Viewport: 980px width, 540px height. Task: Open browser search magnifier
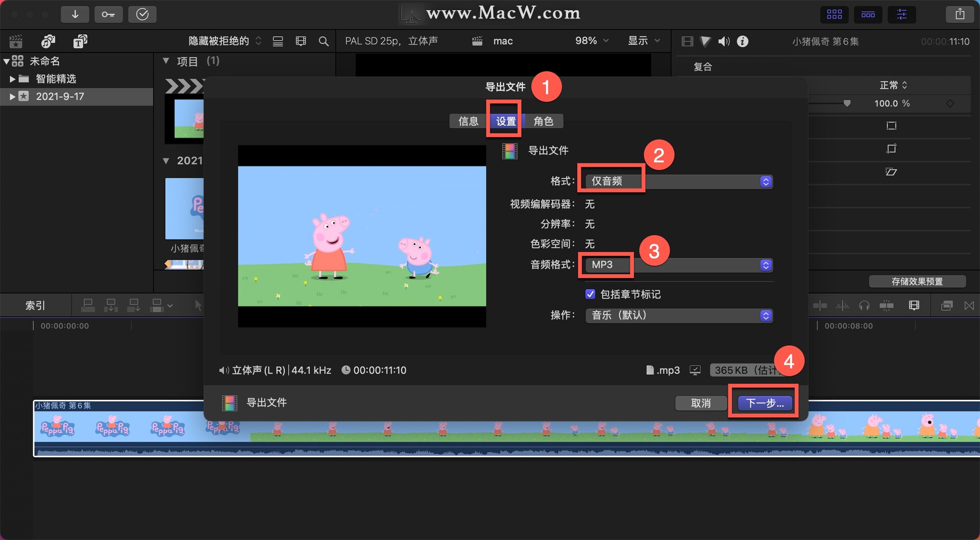coord(324,41)
